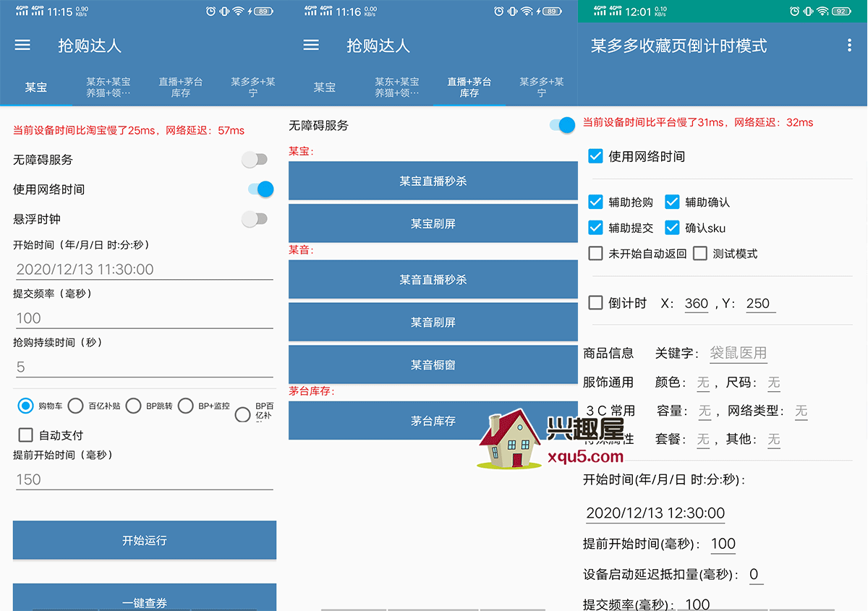
Task: Edit 网络类型 field
Action: (x=801, y=411)
